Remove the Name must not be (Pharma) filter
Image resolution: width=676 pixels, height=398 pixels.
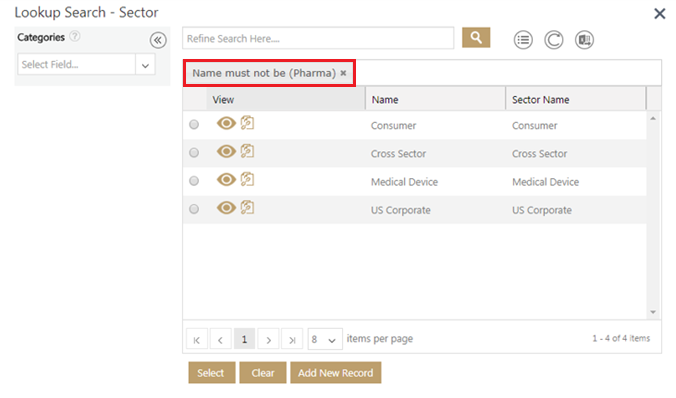(x=343, y=73)
